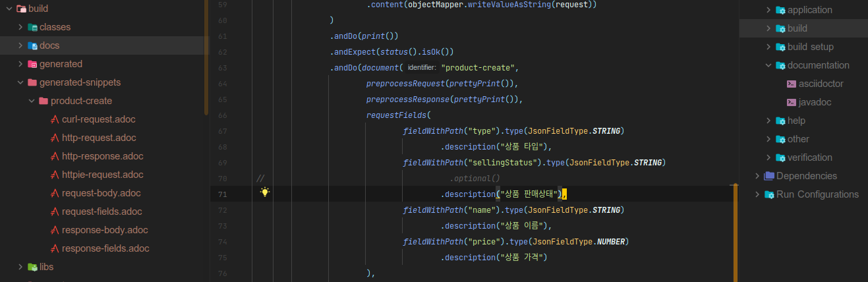Expand the generated folder
Screen dimensions: 868x282
pos(20,64)
